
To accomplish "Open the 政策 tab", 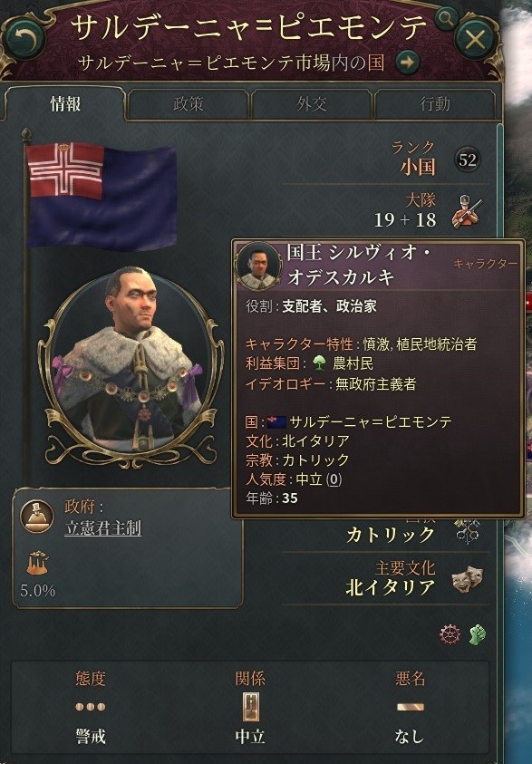I will click(189, 104).
